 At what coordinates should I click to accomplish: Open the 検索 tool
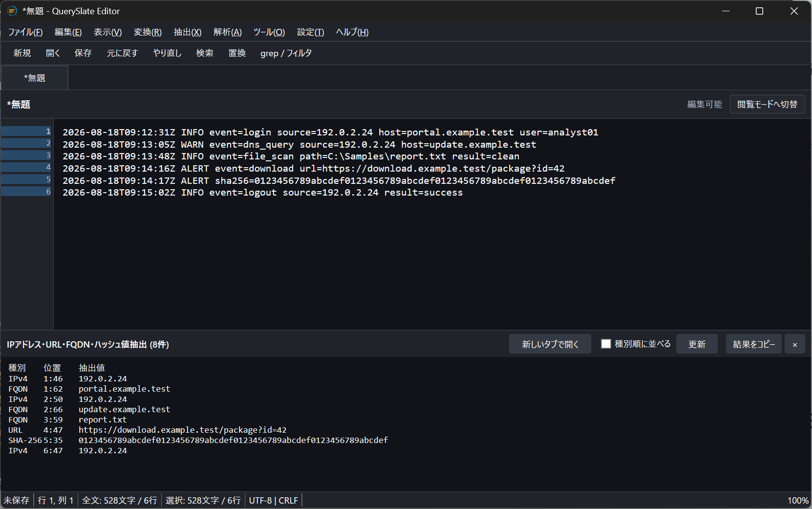click(x=205, y=53)
